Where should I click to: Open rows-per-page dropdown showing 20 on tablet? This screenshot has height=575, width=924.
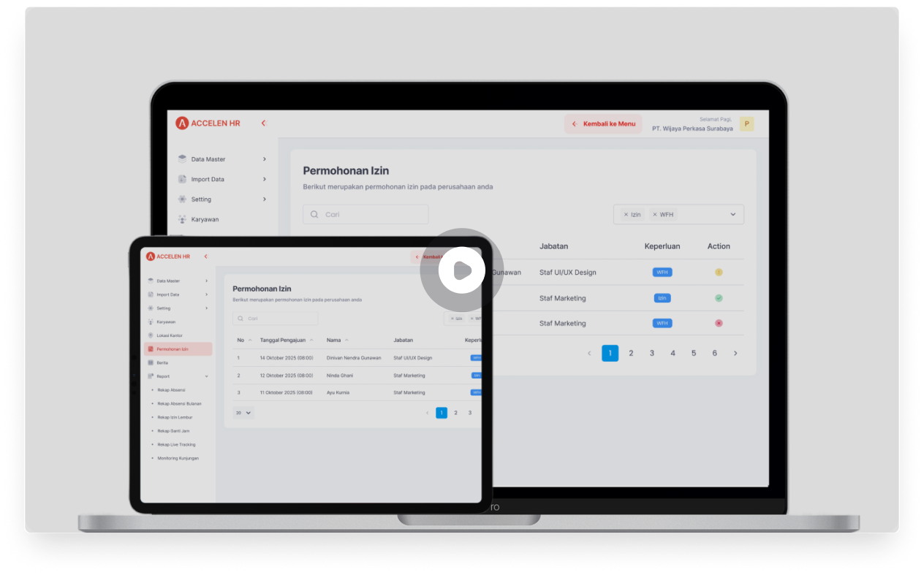(243, 413)
